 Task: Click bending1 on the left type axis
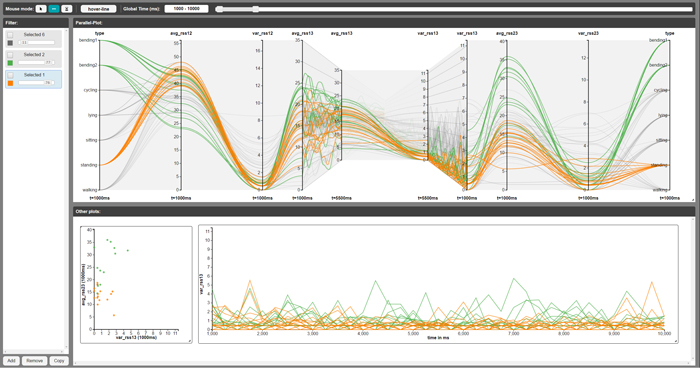tap(88, 40)
